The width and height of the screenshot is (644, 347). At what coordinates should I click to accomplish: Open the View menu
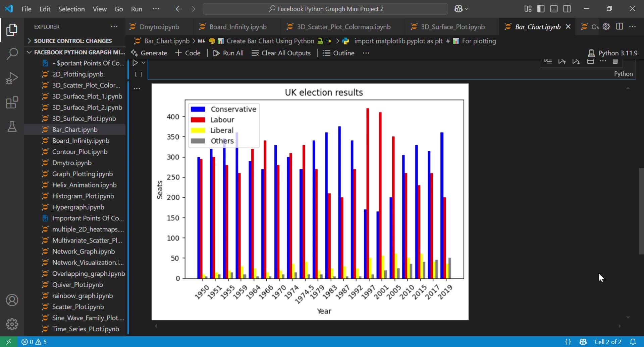(100, 9)
